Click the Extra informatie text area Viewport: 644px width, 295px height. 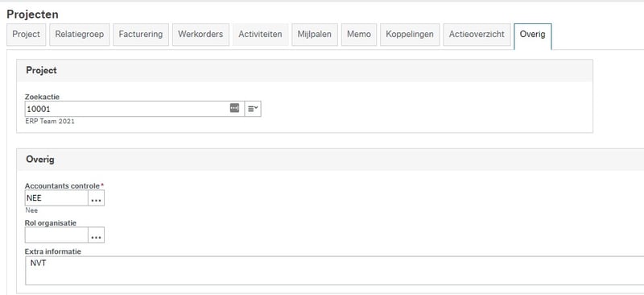pos(334,270)
